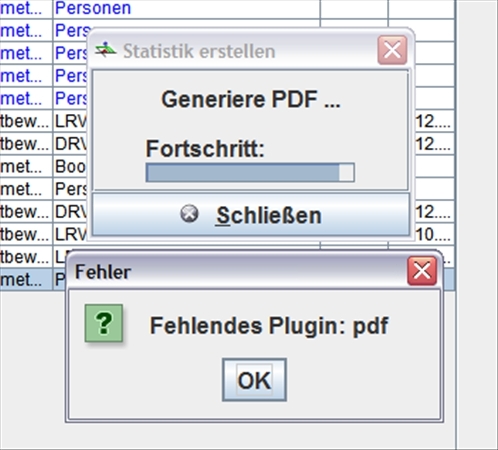Click the 'Fehlendes Plugin: pdf' message

(x=269, y=326)
